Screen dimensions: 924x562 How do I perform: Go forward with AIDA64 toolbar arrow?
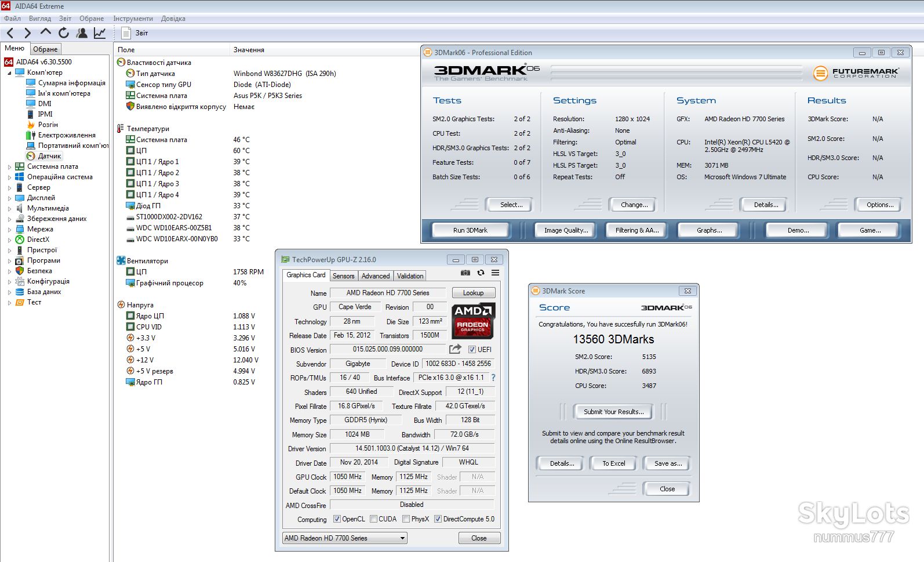click(x=27, y=33)
